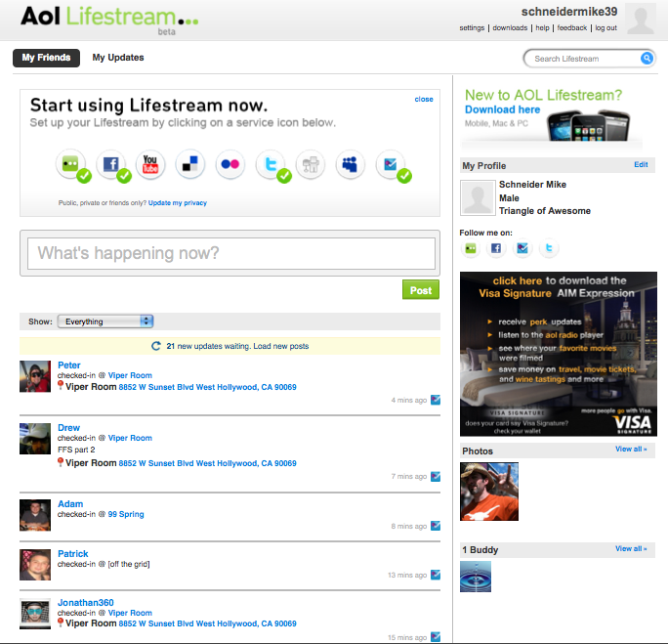Click map pin icon in Peter's check-in
Image resolution: width=668 pixels, height=644 pixels.
tap(61, 385)
